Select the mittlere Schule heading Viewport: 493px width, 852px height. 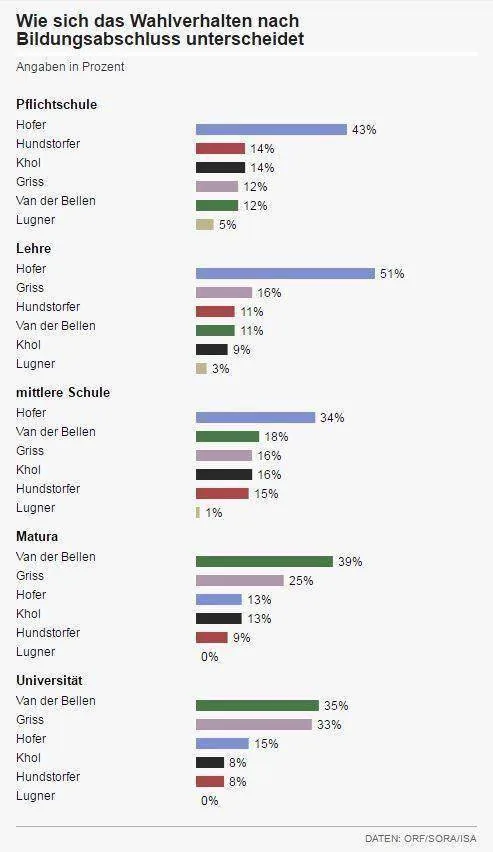[63, 392]
